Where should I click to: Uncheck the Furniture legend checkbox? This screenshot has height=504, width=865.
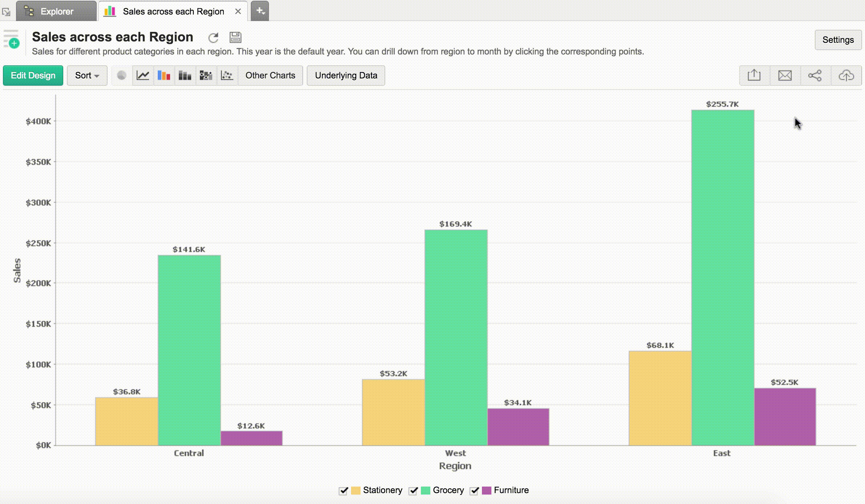(474, 491)
